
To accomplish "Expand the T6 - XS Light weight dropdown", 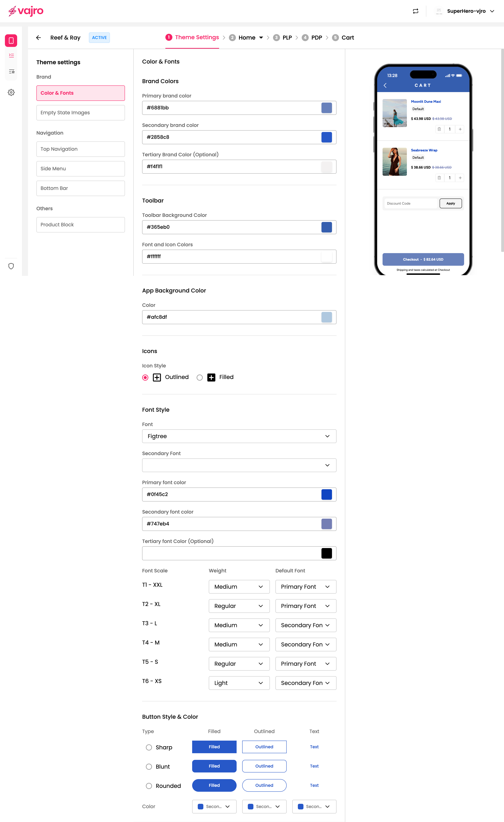I will (x=239, y=683).
